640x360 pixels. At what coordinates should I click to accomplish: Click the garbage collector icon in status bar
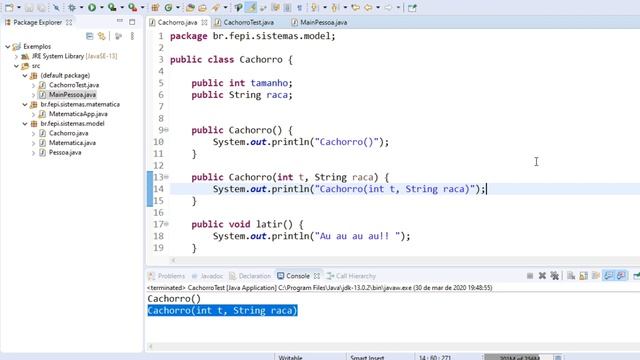pyautogui.click(x=558, y=358)
